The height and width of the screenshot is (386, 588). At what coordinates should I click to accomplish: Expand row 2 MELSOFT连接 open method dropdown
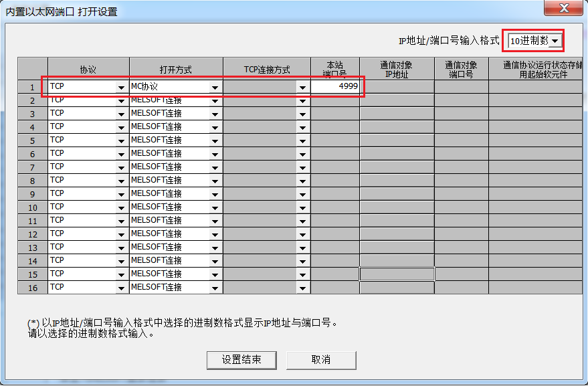215,101
